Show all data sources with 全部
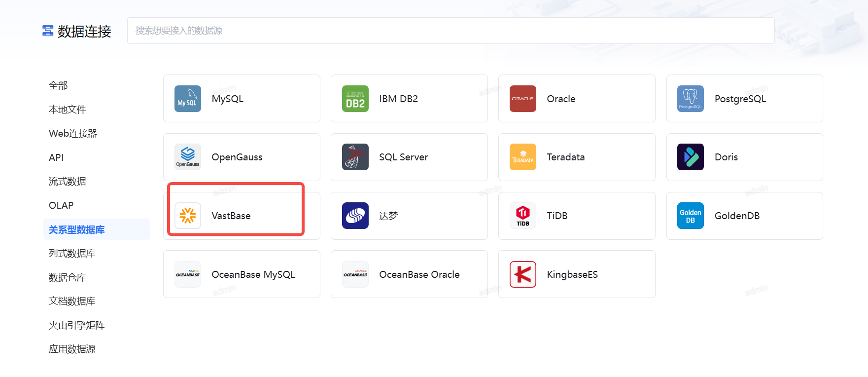Screen dimensions: 868x377 [x=58, y=85]
